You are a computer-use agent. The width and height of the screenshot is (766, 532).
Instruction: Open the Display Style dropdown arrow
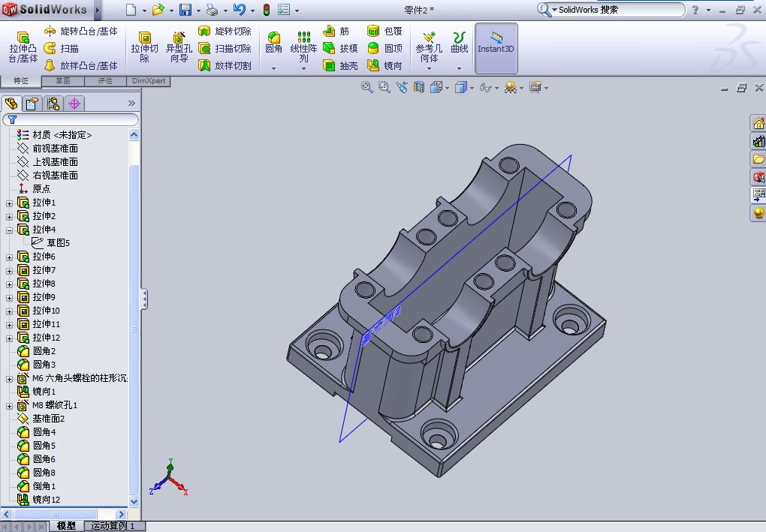[472, 89]
